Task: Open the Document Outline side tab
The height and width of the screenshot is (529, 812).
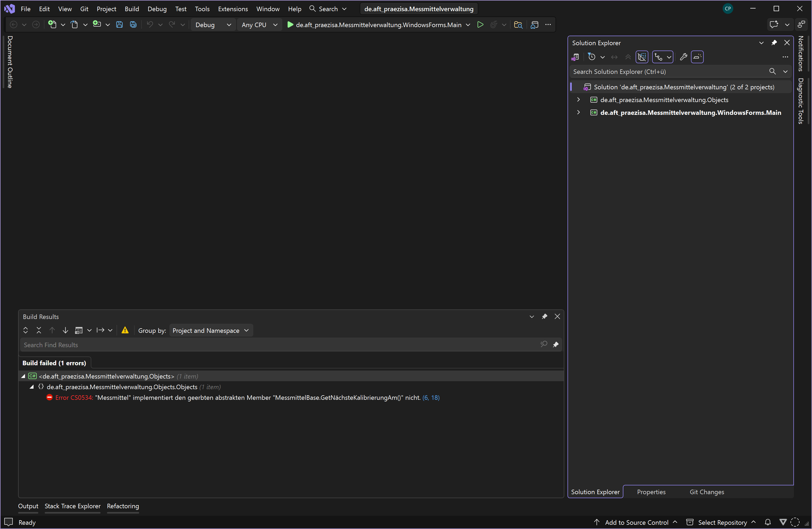Action: click(x=10, y=62)
